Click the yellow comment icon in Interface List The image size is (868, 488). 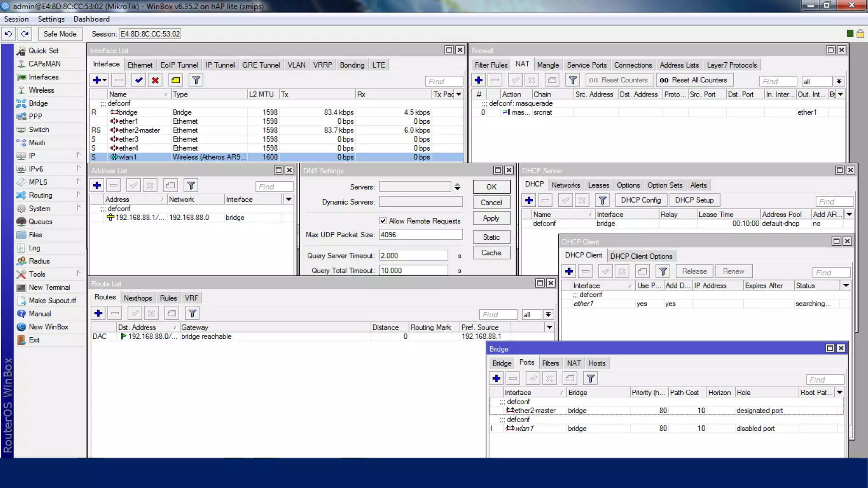tap(175, 80)
